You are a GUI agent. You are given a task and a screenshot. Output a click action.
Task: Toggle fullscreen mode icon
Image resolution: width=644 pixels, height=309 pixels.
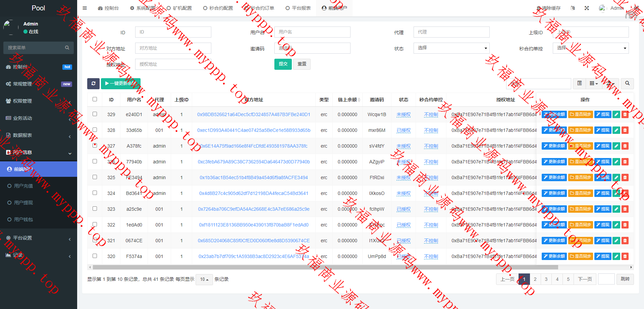point(587,8)
